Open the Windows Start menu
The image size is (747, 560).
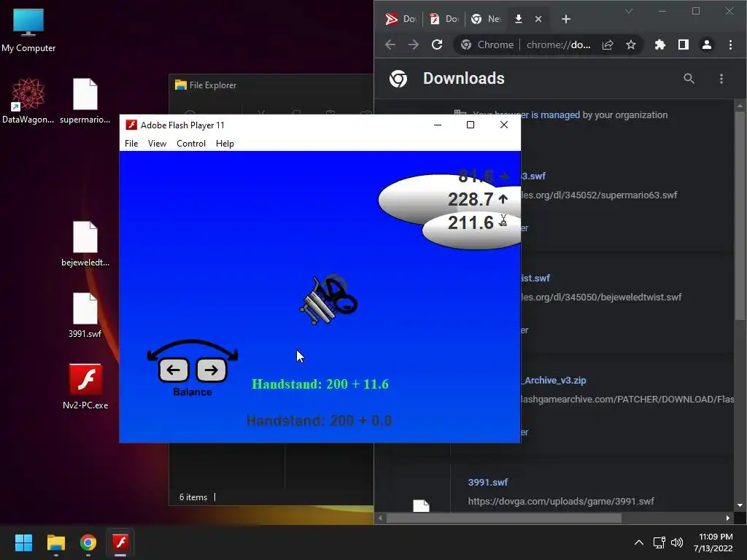click(x=23, y=542)
